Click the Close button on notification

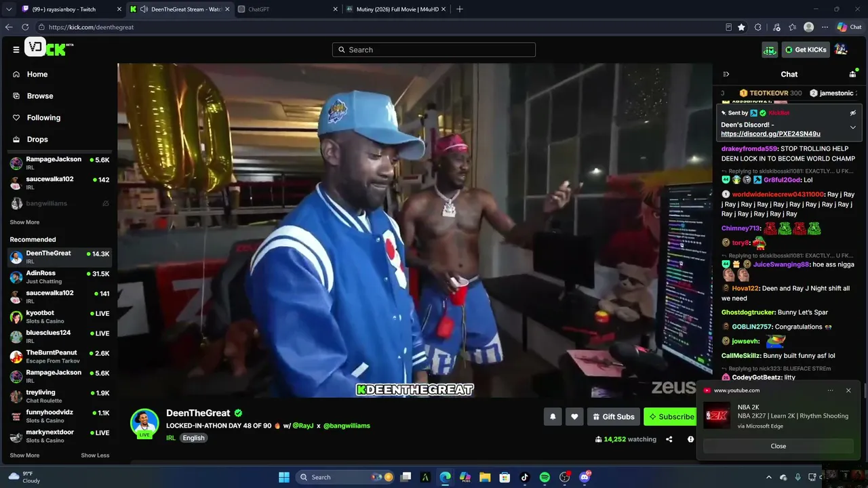778,446
